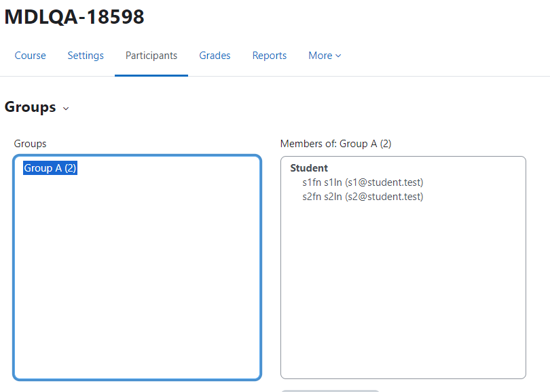The height and width of the screenshot is (392, 550).
Task: Expand the More navigation menu
Action: tap(325, 56)
